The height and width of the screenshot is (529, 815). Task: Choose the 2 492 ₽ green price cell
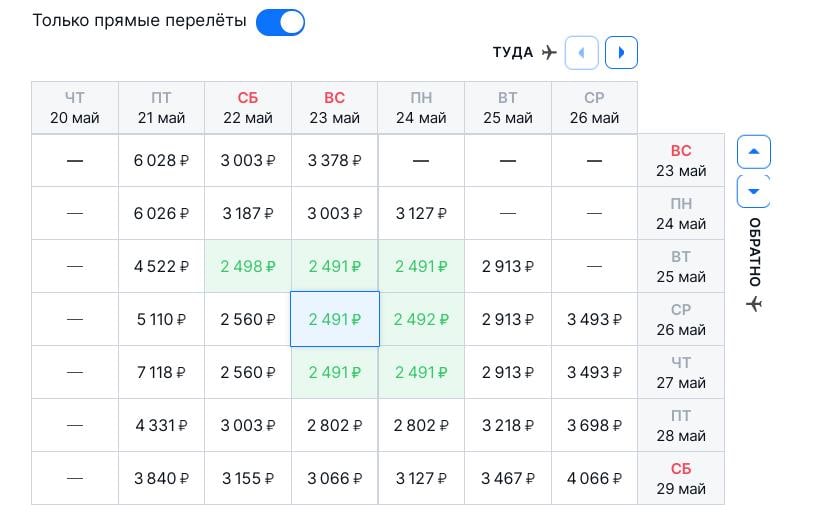click(x=421, y=319)
